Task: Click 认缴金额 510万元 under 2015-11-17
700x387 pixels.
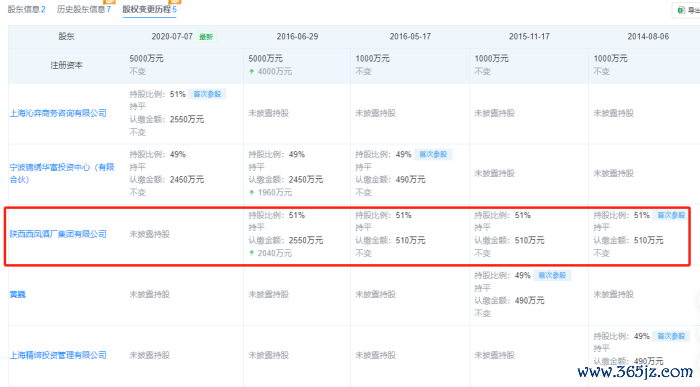Action: click(509, 240)
